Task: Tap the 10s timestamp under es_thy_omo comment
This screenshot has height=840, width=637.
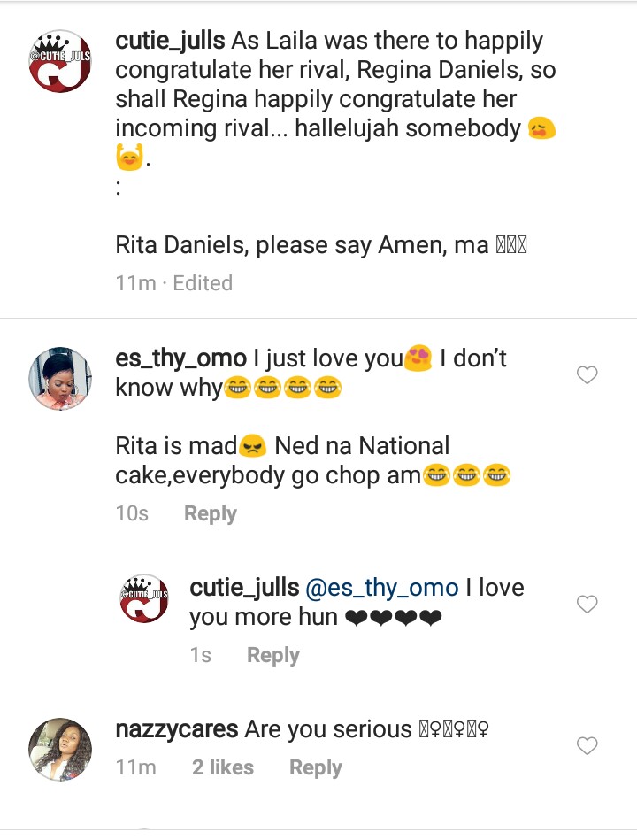Action: click(x=133, y=513)
